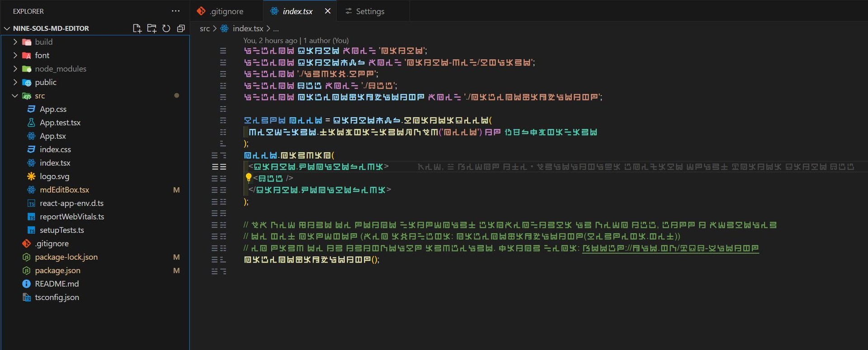
Task: Switch to the .gitignore tab
Action: coord(226,11)
